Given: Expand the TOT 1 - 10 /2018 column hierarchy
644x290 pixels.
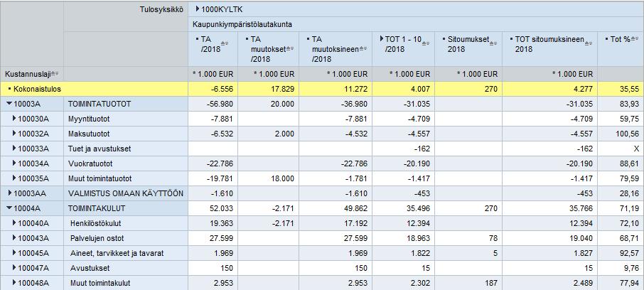Looking at the screenshot, I should 382,39.
